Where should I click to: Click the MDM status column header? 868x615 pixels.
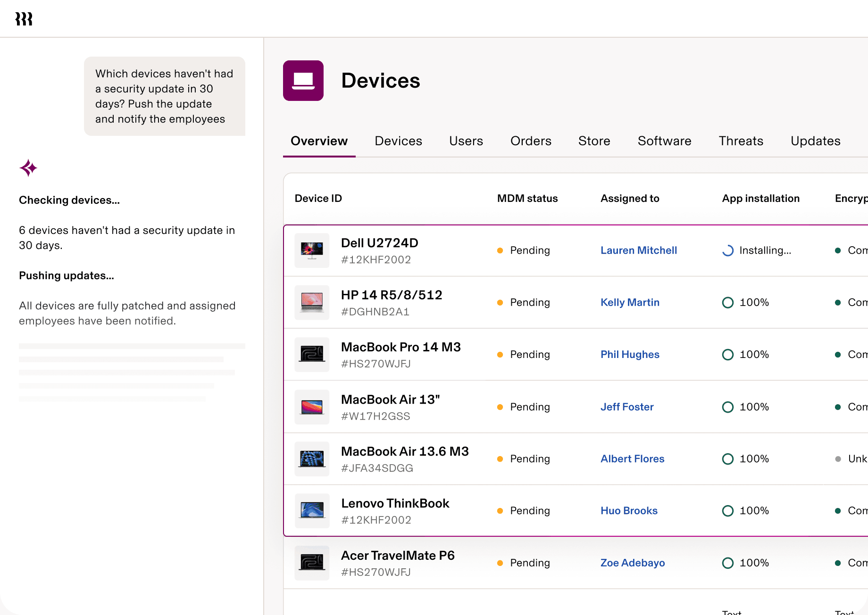[527, 199]
